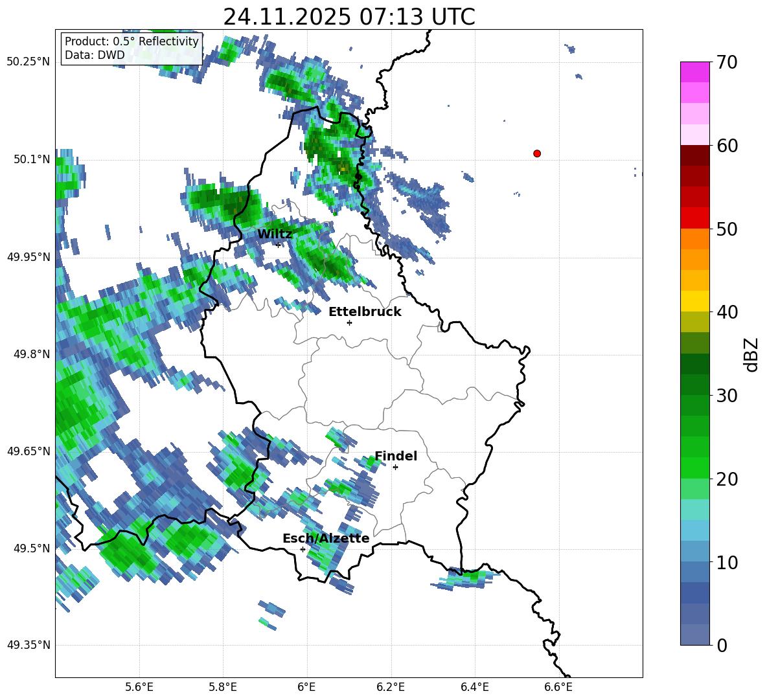Click the 30 tick on the colorbar
This screenshot has height=700, width=767.
[x=727, y=396]
